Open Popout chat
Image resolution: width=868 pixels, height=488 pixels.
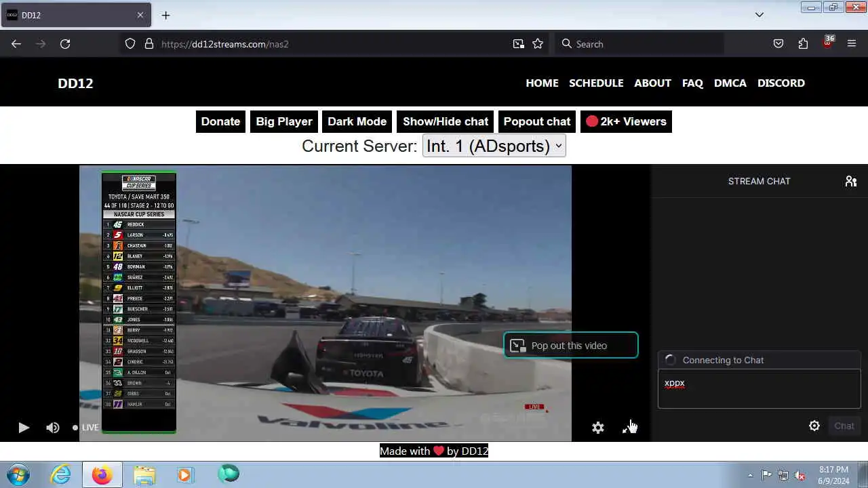[537, 121]
